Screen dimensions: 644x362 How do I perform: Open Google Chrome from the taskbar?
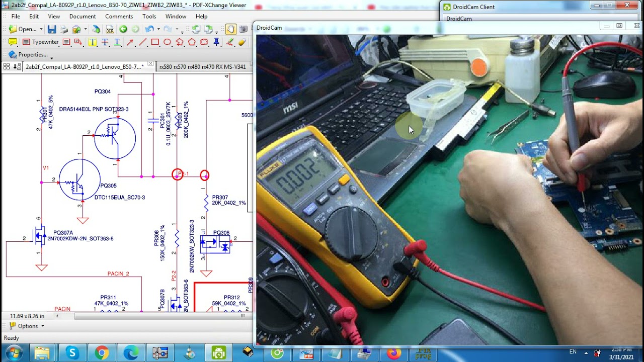click(x=102, y=353)
